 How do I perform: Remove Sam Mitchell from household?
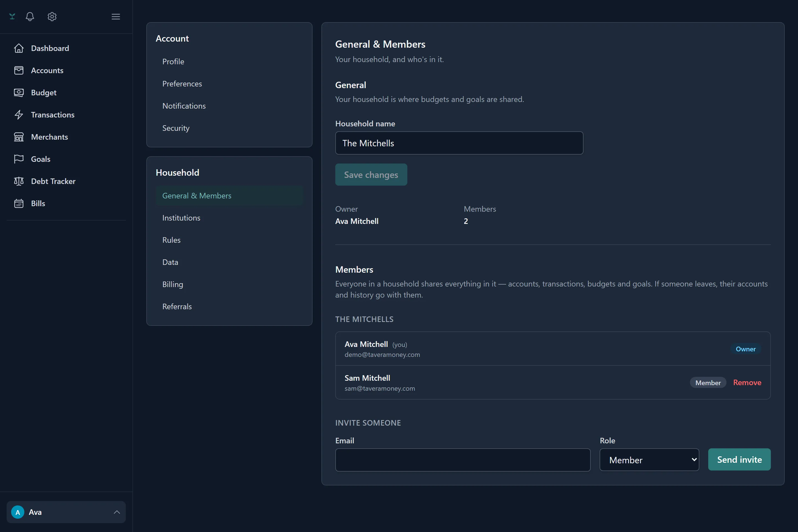click(x=747, y=382)
